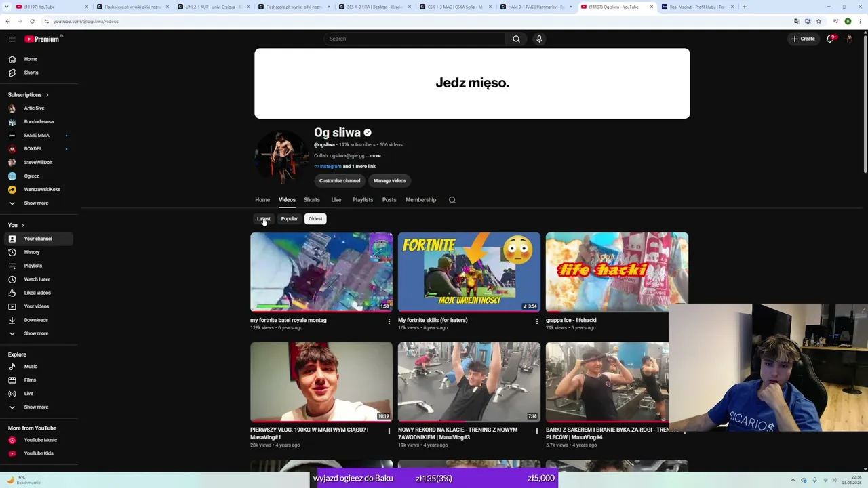This screenshot has width=868, height=488.
Task: Open the channel Posts tab
Action: pyautogui.click(x=389, y=200)
